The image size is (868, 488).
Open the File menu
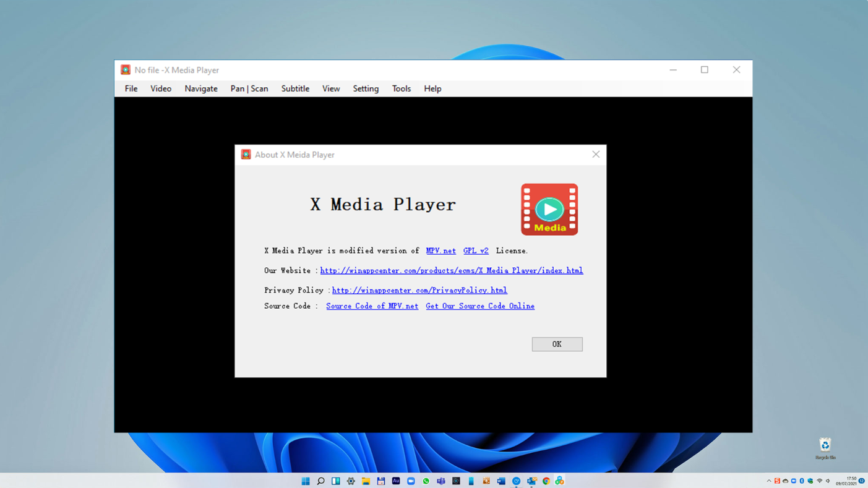(131, 88)
